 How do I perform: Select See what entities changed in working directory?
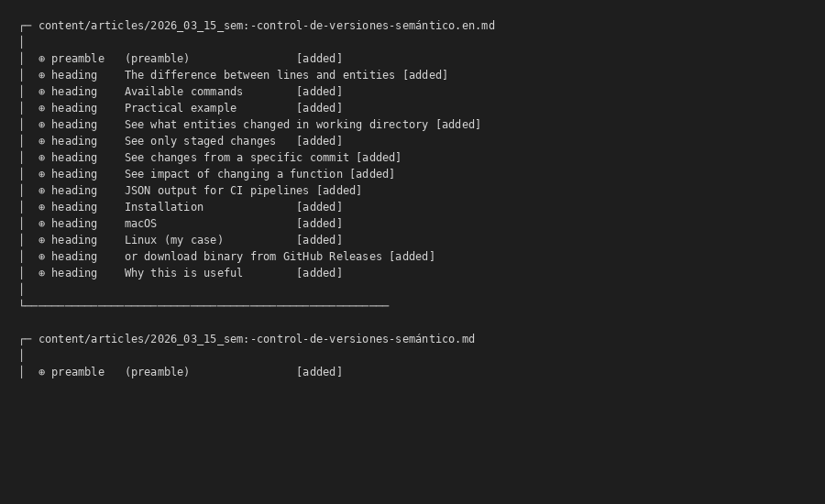click(x=276, y=125)
